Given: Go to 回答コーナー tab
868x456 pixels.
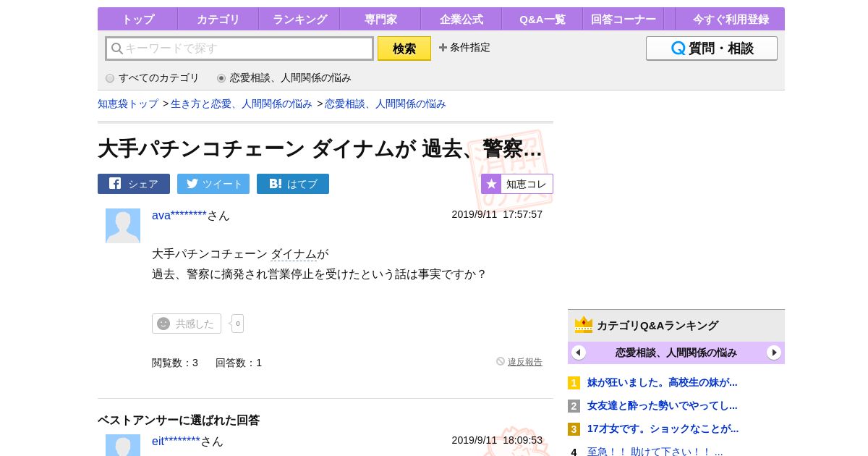Looking at the screenshot, I should coord(623,19).
